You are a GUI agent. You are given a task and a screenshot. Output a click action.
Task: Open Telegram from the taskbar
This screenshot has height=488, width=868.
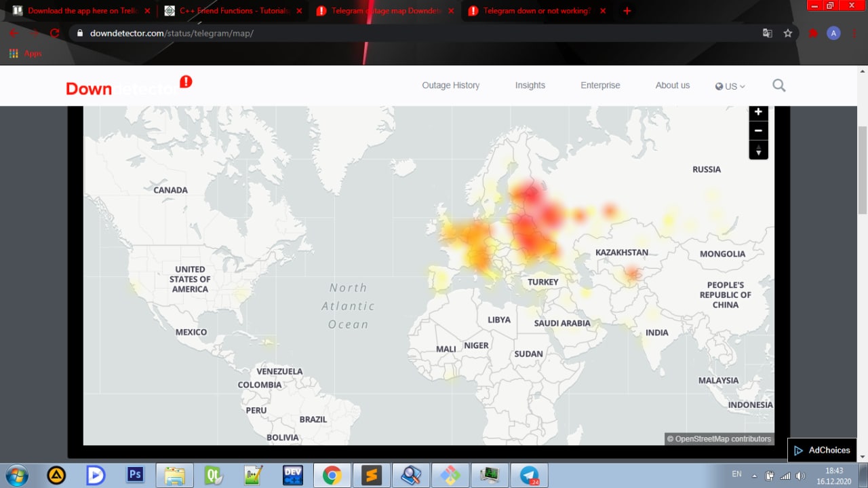pyautogui.click(x=530, y=475)
